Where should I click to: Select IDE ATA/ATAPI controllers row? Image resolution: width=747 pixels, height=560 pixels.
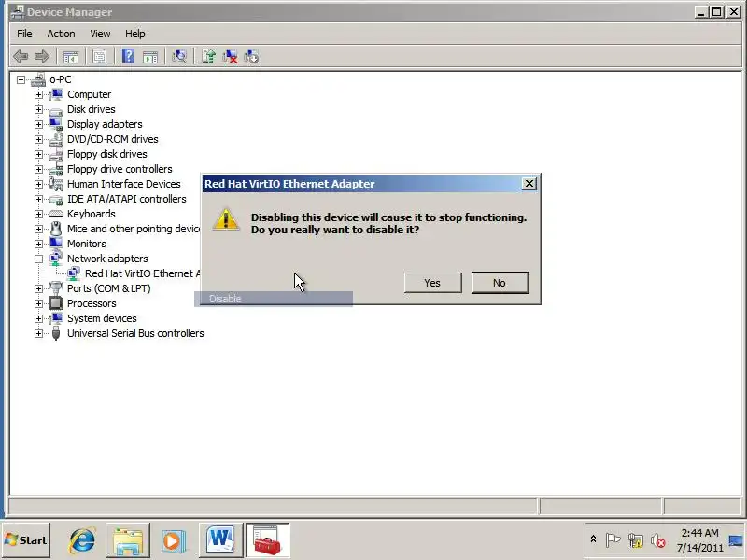tap(126, 199)
